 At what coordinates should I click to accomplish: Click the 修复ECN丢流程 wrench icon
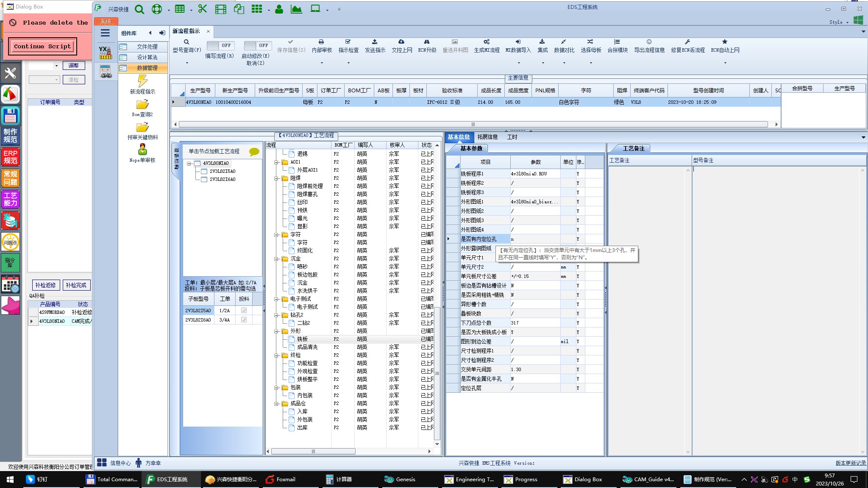[687, 42]
